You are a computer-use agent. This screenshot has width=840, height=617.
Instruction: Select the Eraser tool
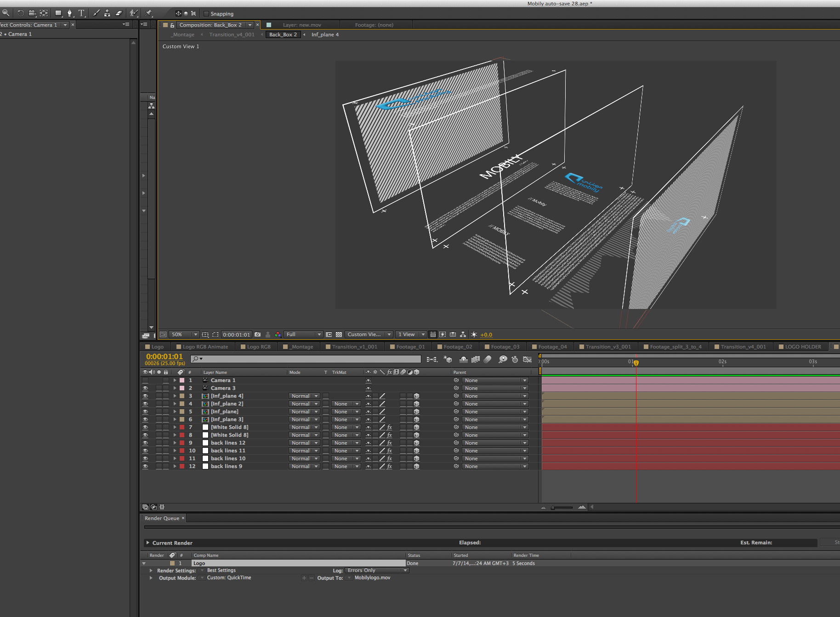pos(119,13)
